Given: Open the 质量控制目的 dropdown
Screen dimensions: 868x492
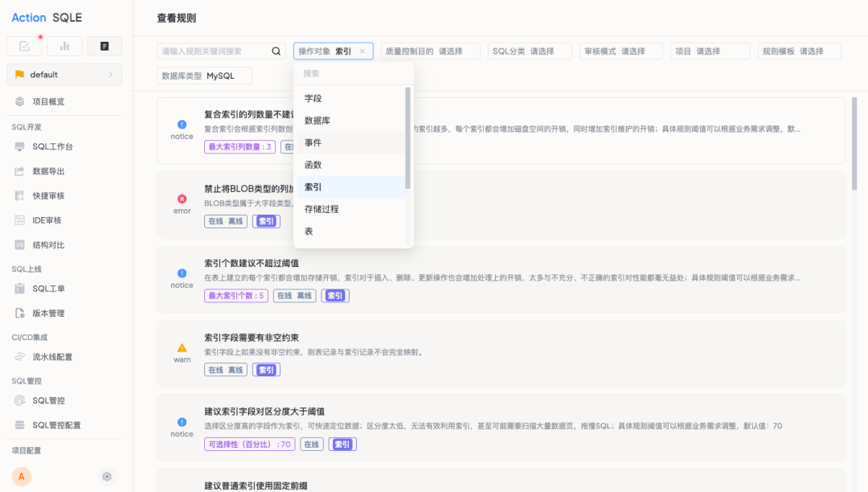Looking at the screenshot, I should point(430,51).
